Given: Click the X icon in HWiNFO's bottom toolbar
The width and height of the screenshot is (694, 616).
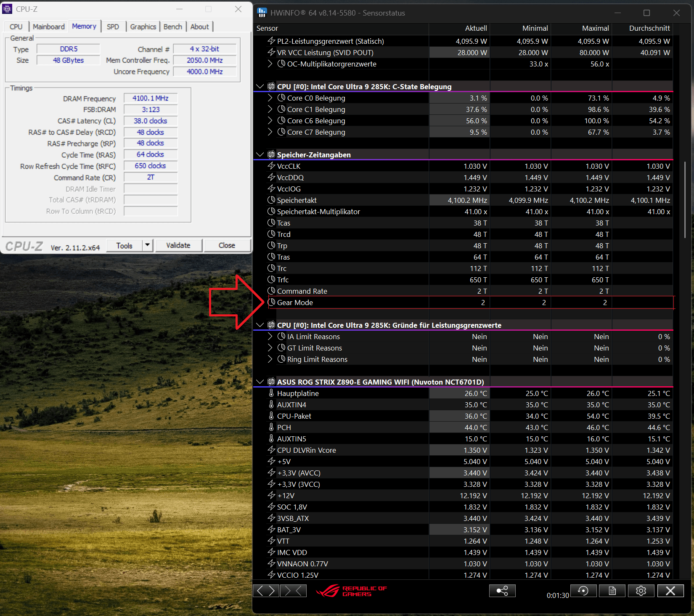Looking at the screenshot, I should tap(670, 591).
